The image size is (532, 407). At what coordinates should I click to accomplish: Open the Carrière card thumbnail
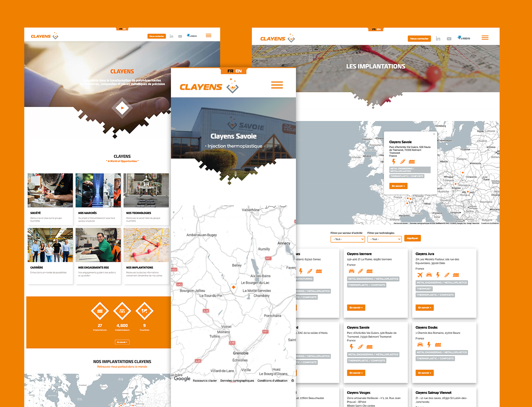50,245
